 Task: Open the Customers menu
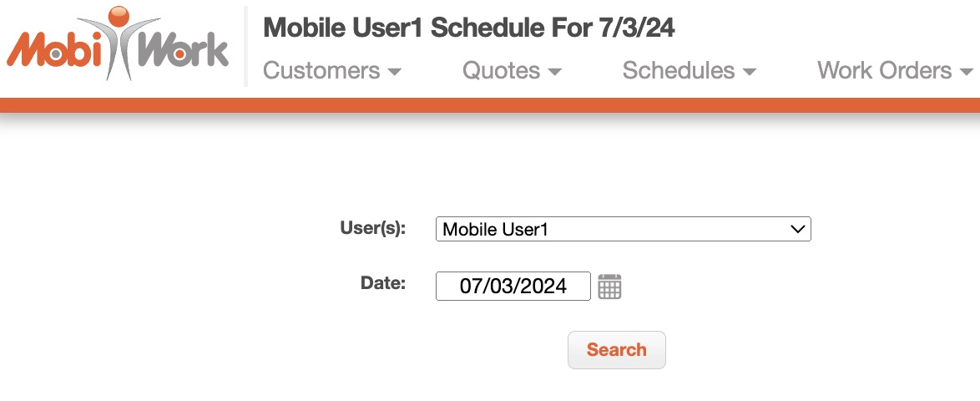[x=321, y=71]
